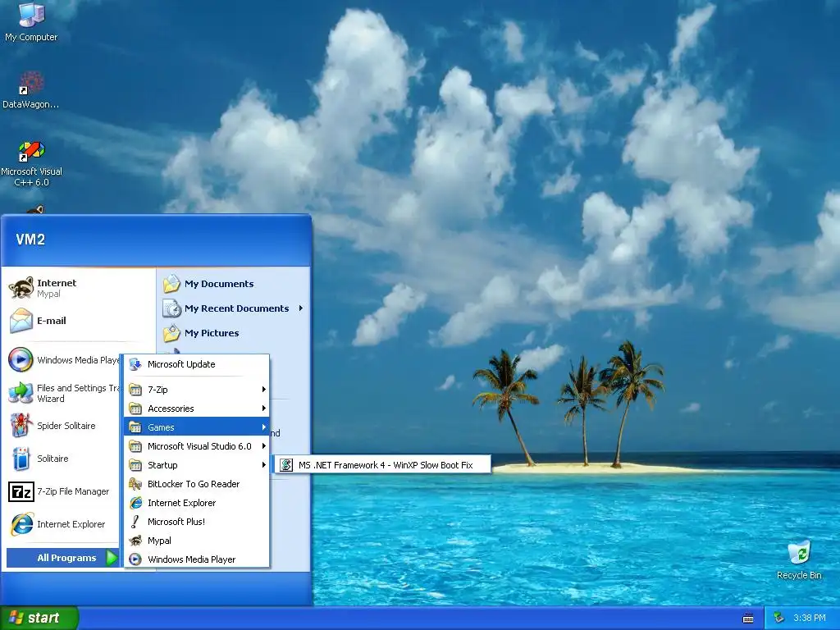The image size is (840, 630).
Task: Click the "Microsoft Plus!" label
Action: [x=177, y=521]
